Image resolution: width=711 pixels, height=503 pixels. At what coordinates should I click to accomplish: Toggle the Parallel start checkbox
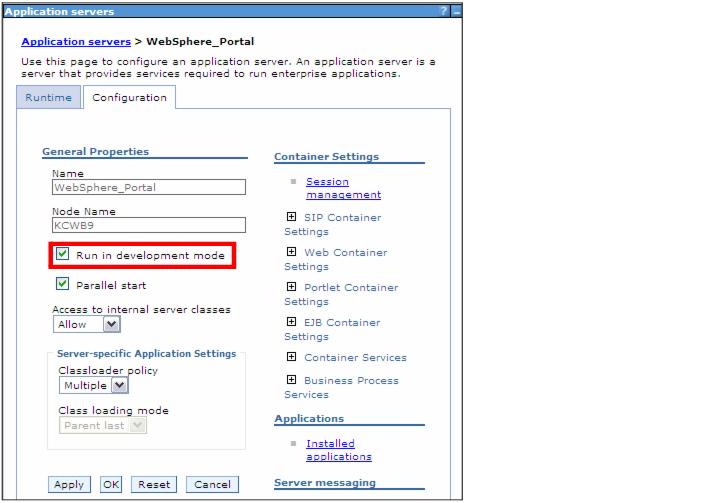pyautogui.click(x=63, y=284)
